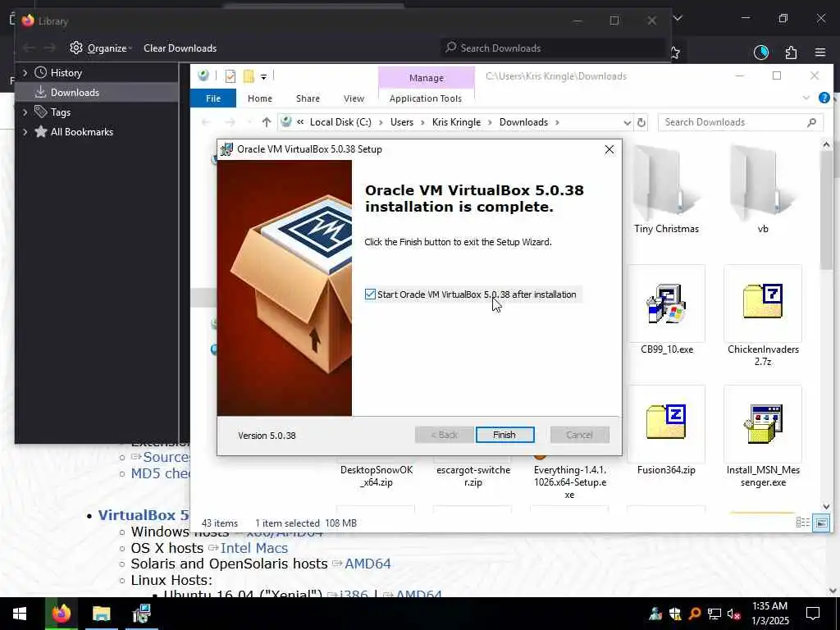Switch to details view icon

pyautogui.click(x=802, y=523)
